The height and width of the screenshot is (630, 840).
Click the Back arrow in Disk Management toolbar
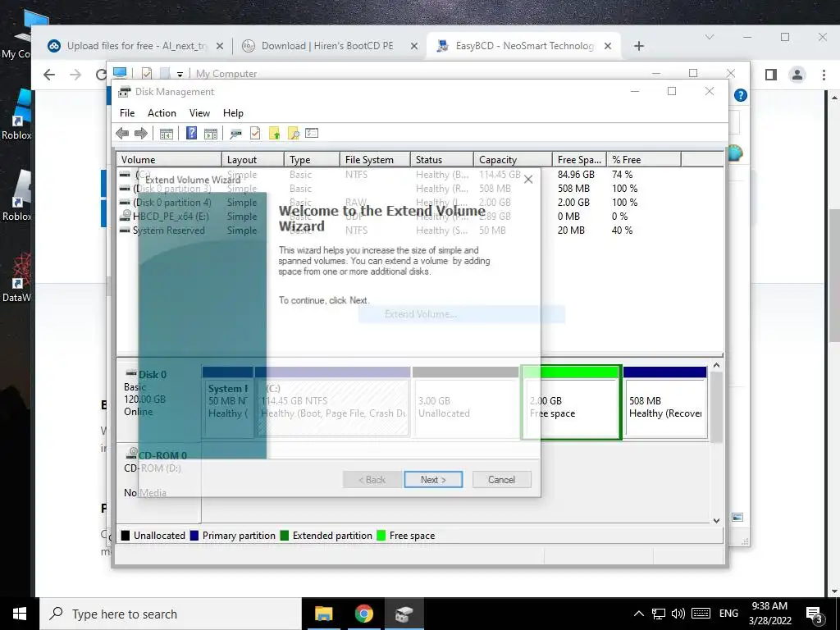coord(122,134)
